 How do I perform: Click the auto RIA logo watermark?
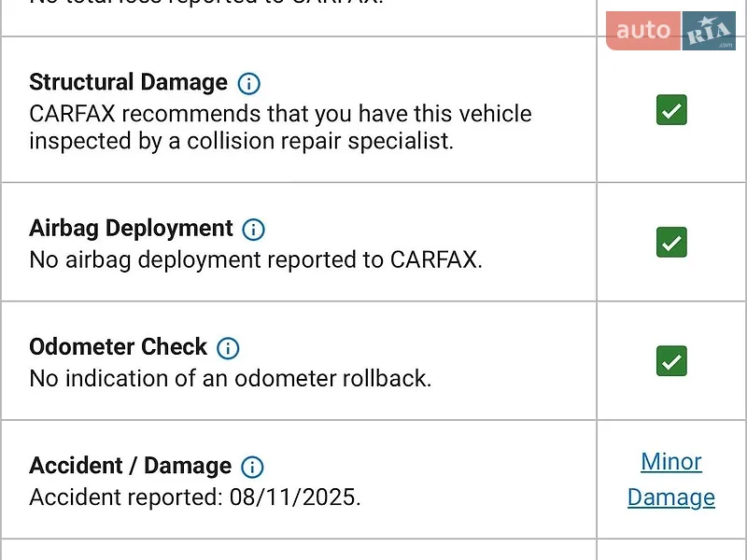[670, 31]
